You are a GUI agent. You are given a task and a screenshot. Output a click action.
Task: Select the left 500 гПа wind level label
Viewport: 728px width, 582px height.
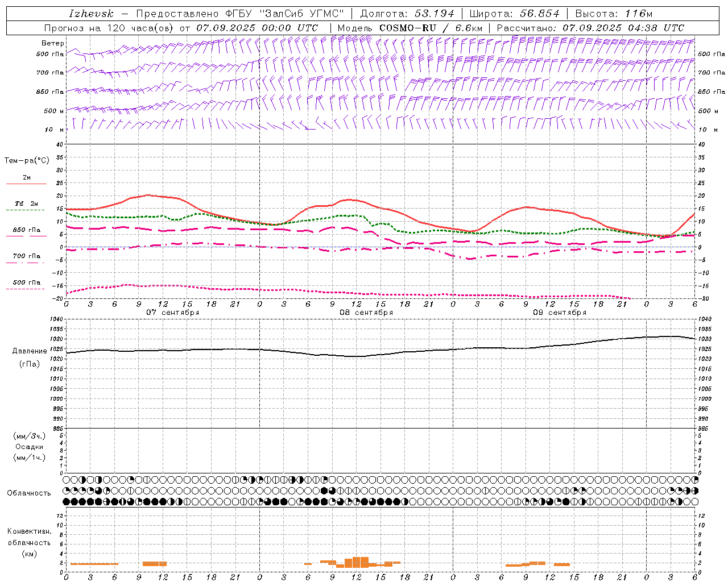click(x=50, y=54)
